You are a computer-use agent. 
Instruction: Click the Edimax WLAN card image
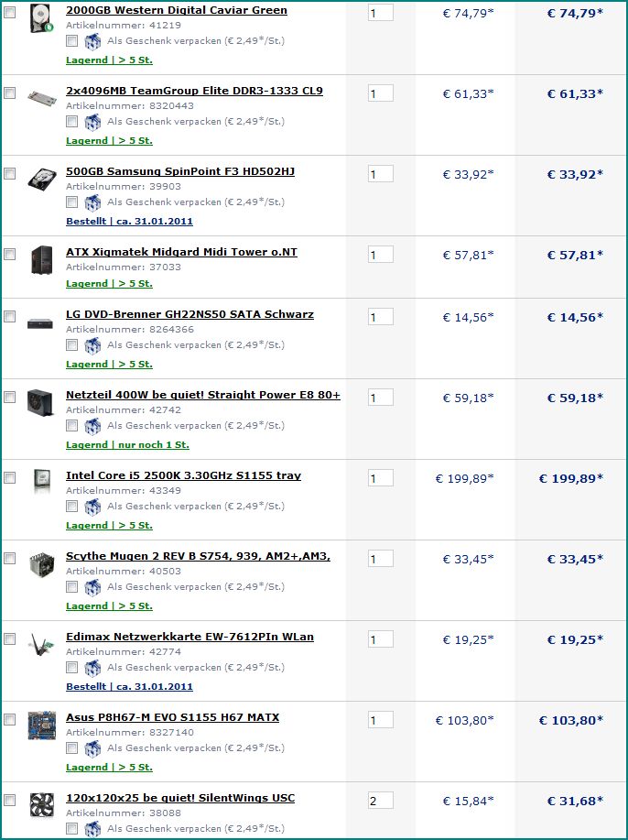click(42, 644)
